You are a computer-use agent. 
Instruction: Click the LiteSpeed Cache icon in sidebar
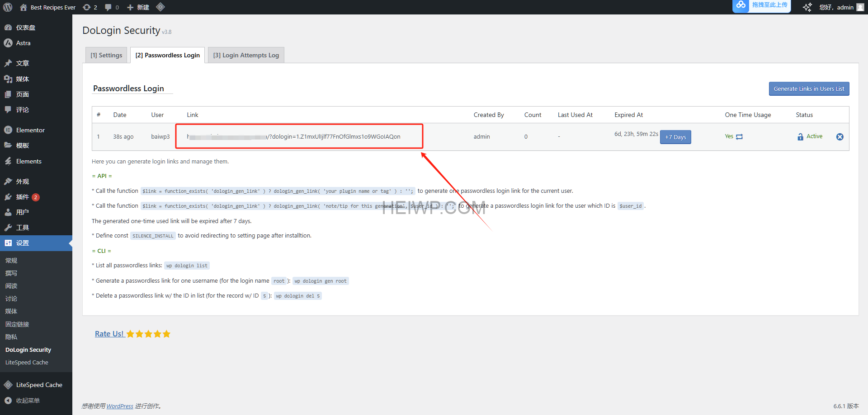(x=8, y=385)
